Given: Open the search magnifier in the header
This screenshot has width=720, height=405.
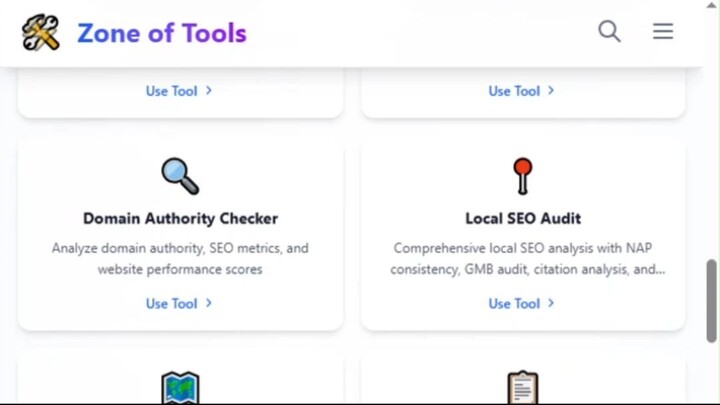Looking at the screenshot, I should pos(609,31).
